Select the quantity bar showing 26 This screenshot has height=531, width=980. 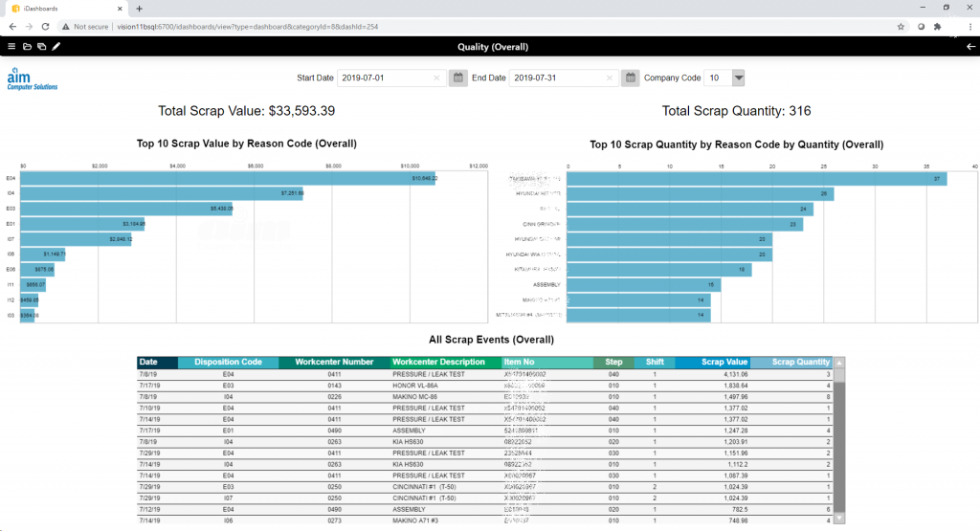[701, 193]
